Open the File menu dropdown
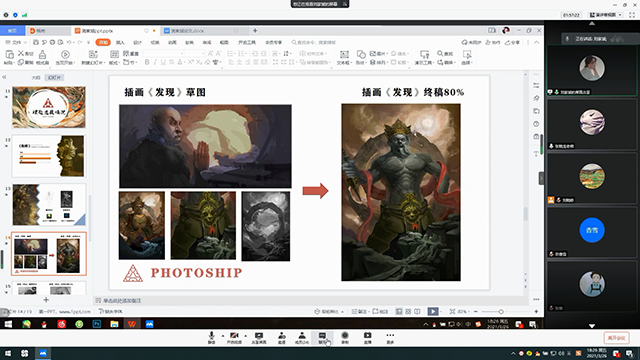 16,42
